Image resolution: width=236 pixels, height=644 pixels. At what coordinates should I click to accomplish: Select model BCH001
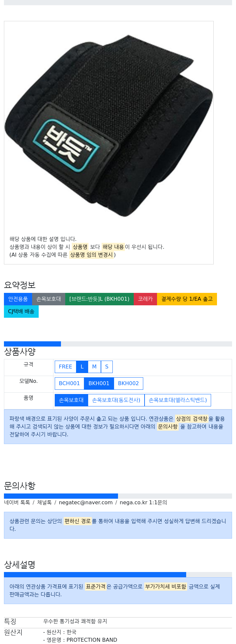pos(69,384)
